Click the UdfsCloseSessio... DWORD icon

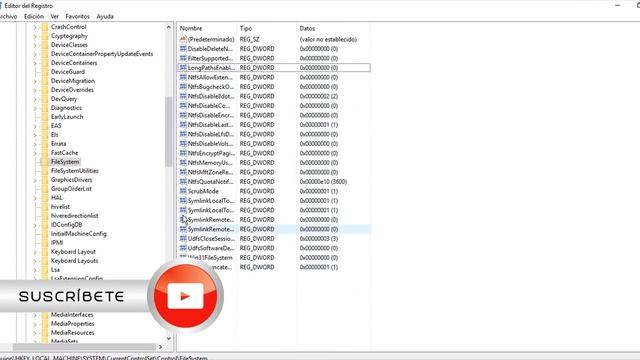click(183, 238)
